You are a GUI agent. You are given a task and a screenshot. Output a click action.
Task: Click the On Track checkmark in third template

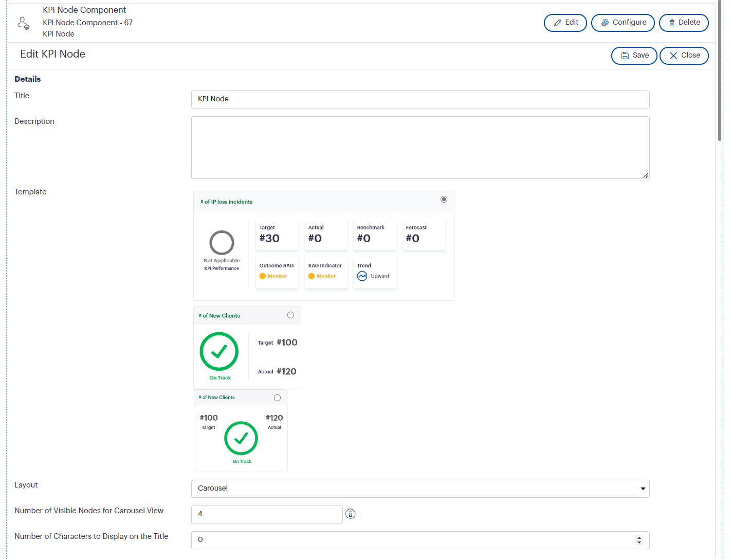241,438
